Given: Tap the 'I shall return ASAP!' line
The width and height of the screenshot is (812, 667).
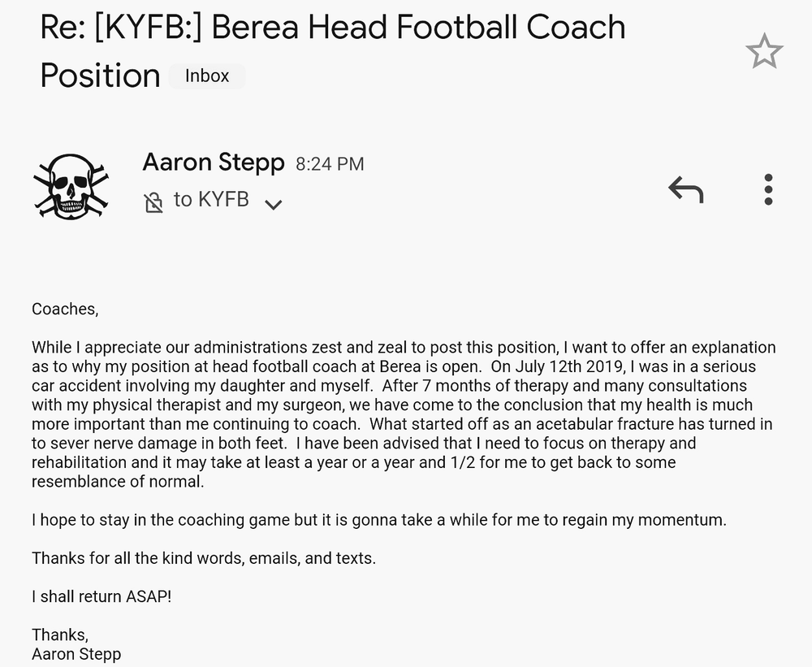Looking at the screenshot, I should (x=101, y=596).
